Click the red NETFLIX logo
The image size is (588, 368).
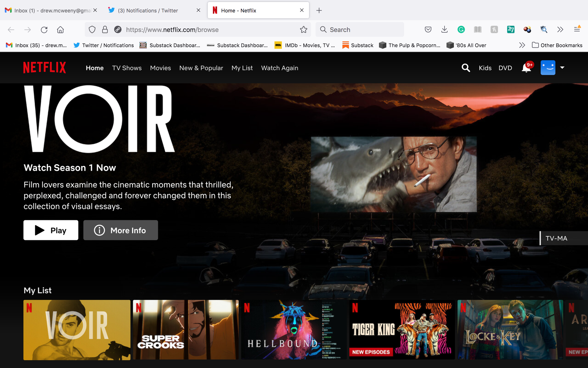pos(45,68)
